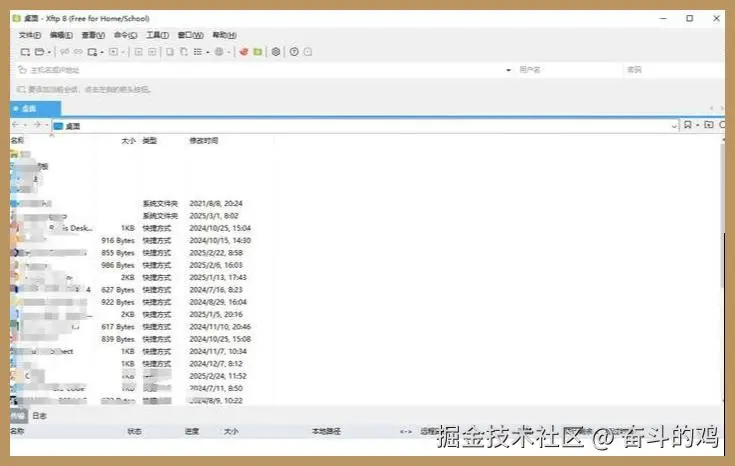Screen dimensions: 735x466
Task: Open the 帮助(H) menu
Action: click(x=224, y=35)
